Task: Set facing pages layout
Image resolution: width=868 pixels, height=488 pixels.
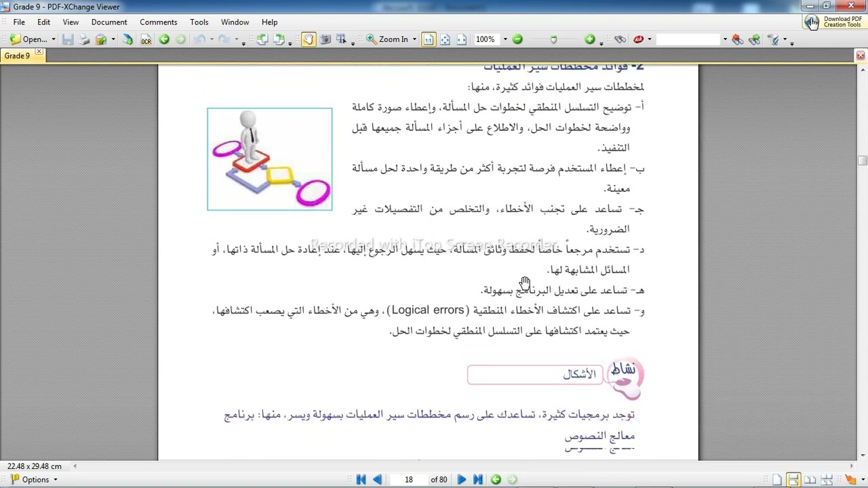Action: [x=810, y=480]
